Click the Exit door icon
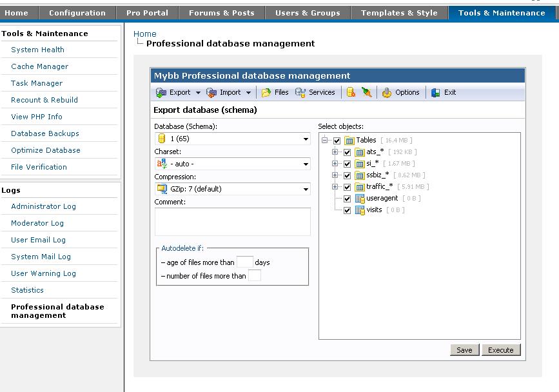The height and width of the screenshot is (392, 559). click(436, 92)
